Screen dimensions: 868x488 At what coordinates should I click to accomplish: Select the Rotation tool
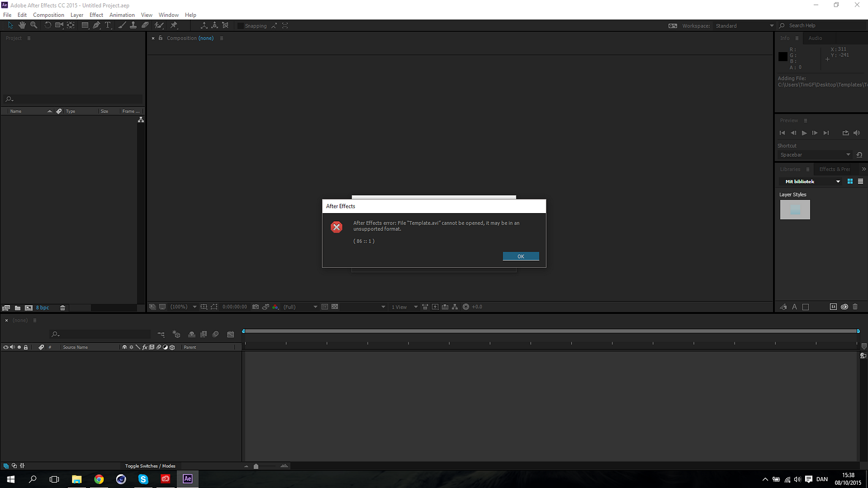click(48, 25)
